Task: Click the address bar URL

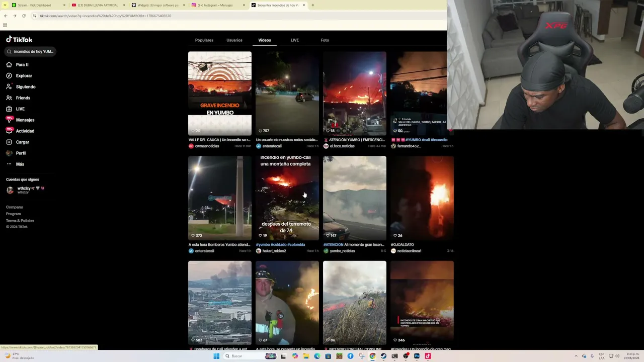Action: point(106,16)
